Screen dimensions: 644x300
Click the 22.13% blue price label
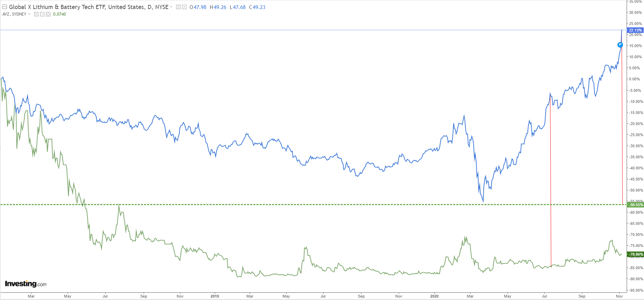click(635, 30)
